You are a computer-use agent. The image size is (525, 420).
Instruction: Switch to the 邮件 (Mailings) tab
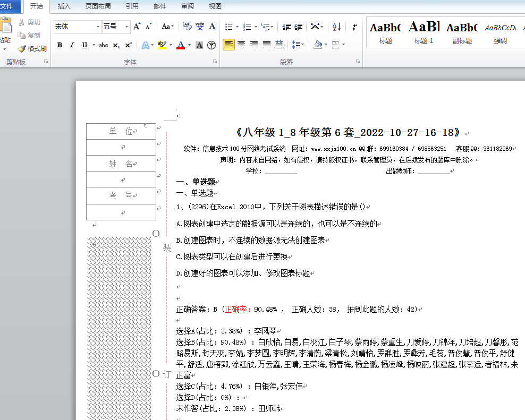click(160, 6)
